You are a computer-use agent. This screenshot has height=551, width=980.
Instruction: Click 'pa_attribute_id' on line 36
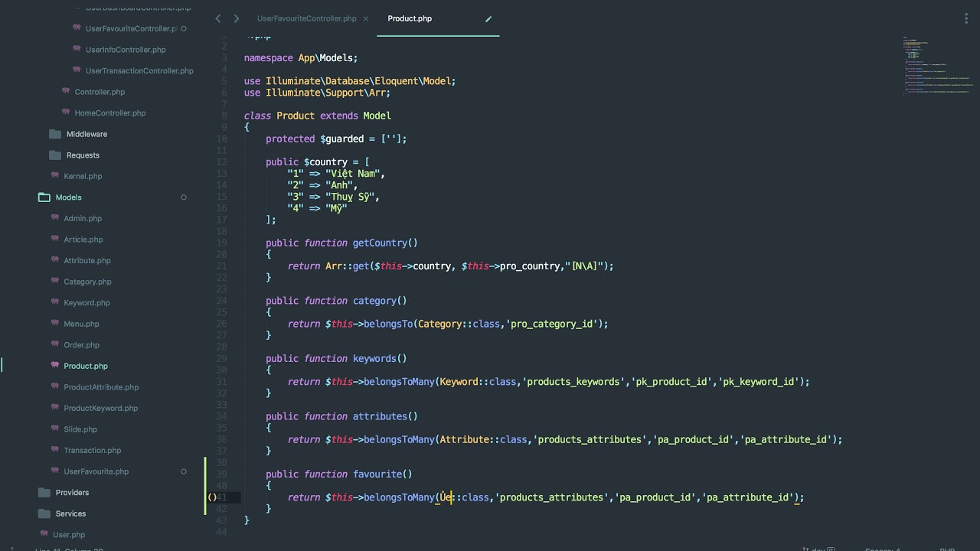(x=786, y=439)
